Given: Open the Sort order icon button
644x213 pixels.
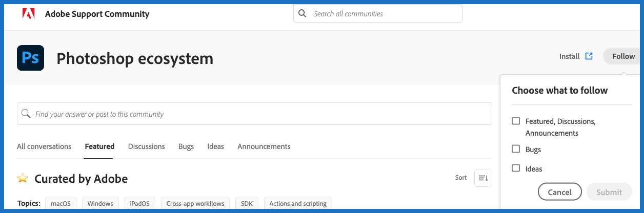Looking at the screenshot, I should [483, 178].
